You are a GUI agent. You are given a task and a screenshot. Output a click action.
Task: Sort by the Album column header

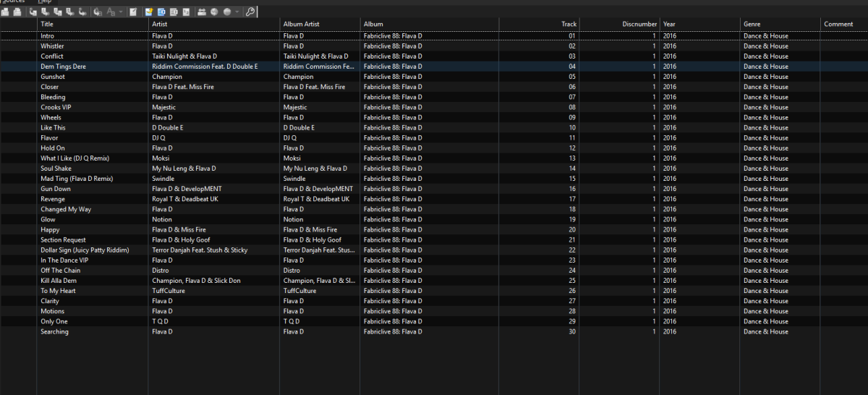pos(429,24)
